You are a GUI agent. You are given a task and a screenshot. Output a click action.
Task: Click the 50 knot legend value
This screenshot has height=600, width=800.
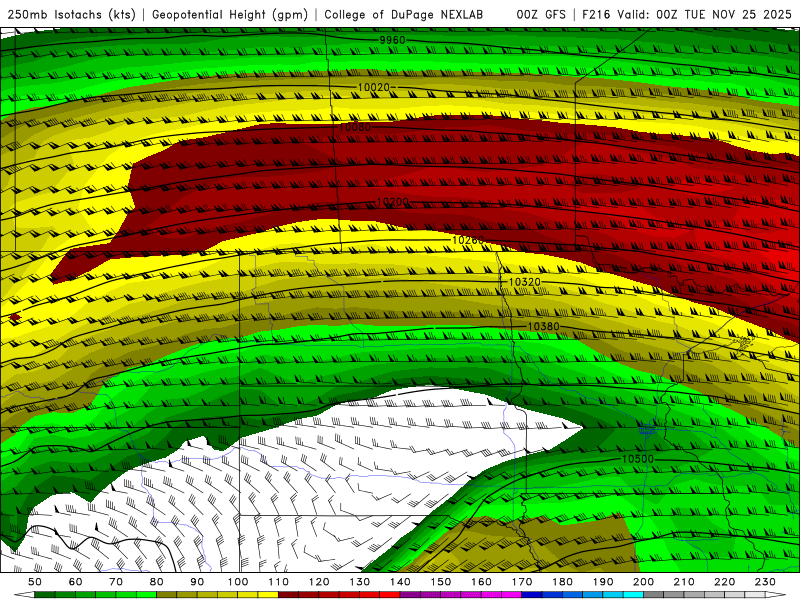(35, 582)
